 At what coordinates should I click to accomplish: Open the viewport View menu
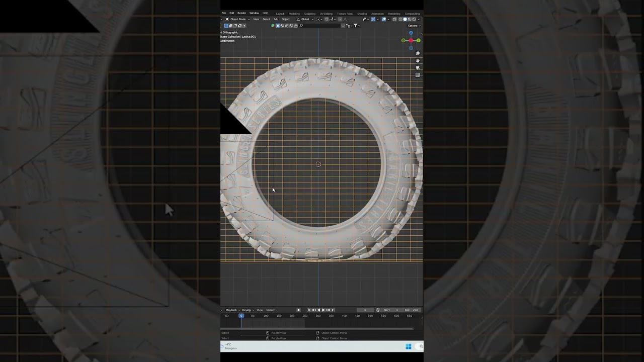pos(256,19)
